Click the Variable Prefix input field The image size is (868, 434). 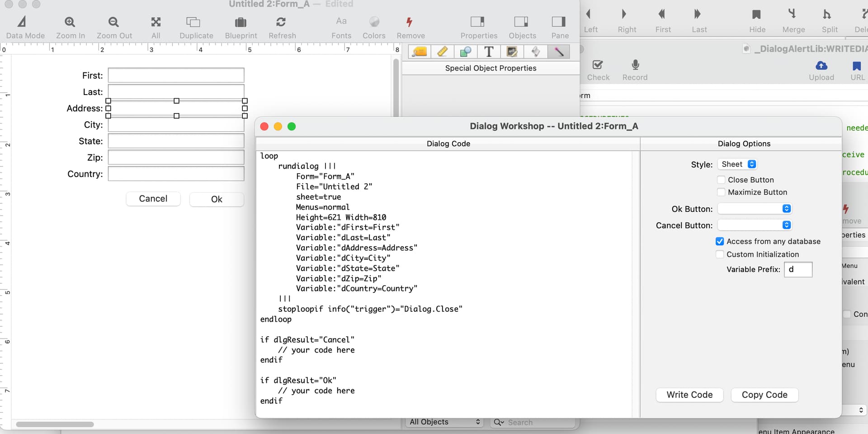pos(798,270)
